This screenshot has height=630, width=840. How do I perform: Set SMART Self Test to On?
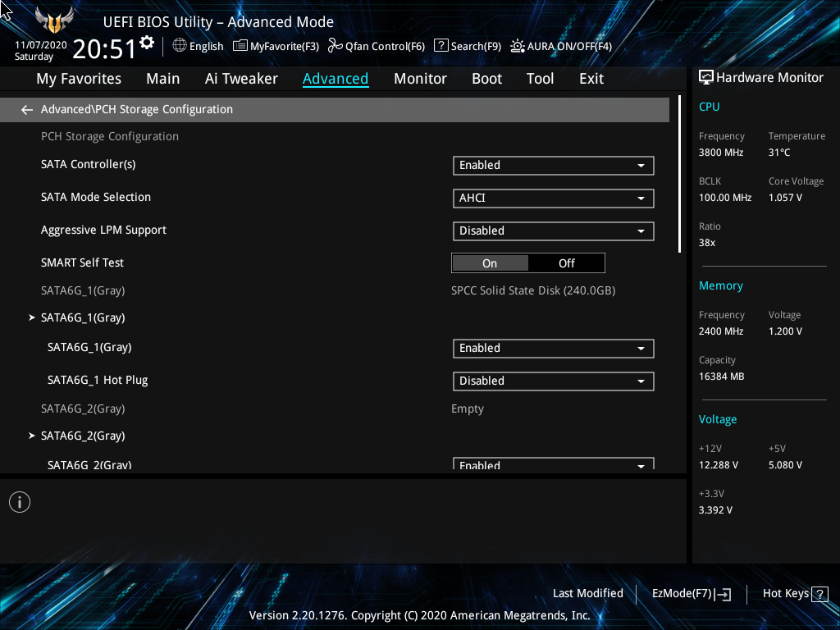click(x=490, y=263)
